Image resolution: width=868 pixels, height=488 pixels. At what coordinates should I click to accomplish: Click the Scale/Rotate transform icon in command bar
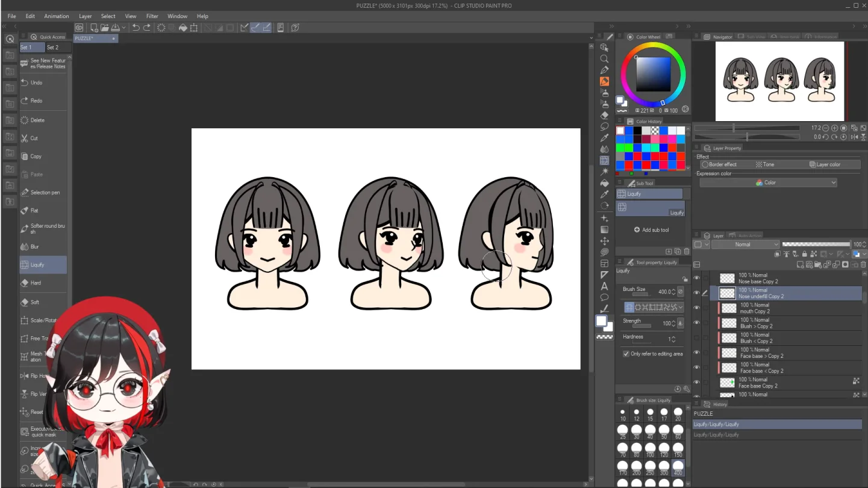pyautogui.click(x=193, y=28)
